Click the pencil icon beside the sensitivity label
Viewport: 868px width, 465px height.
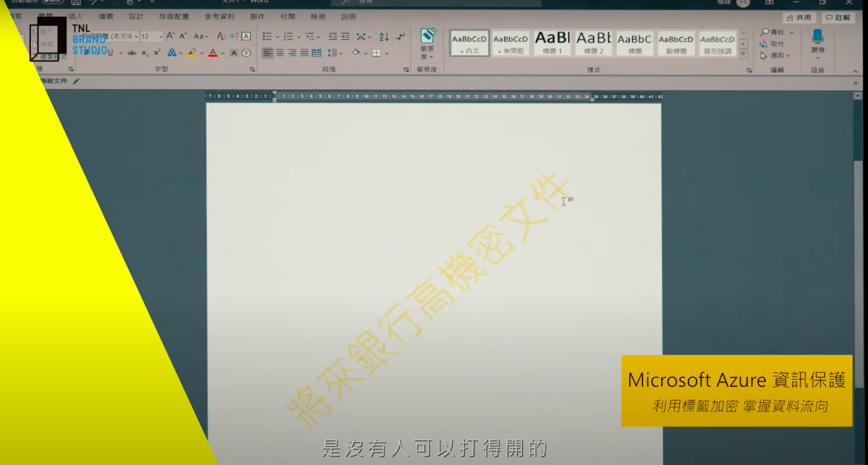[x=76, y=81]
